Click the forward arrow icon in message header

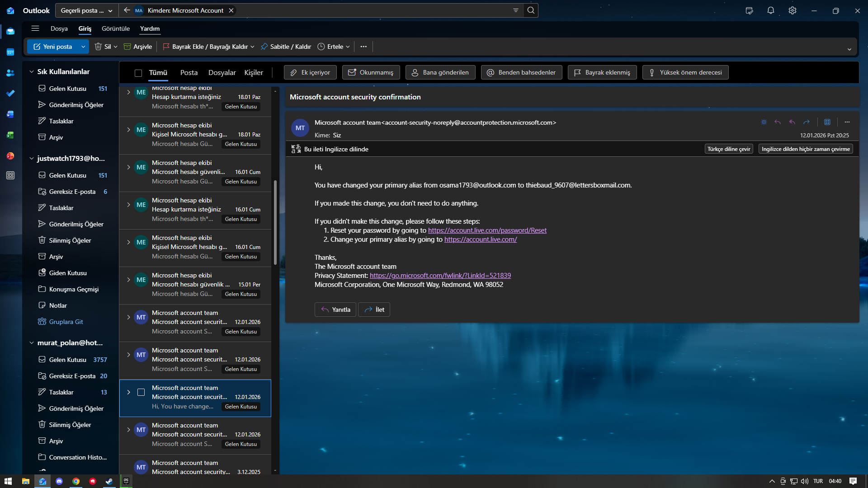807,122
